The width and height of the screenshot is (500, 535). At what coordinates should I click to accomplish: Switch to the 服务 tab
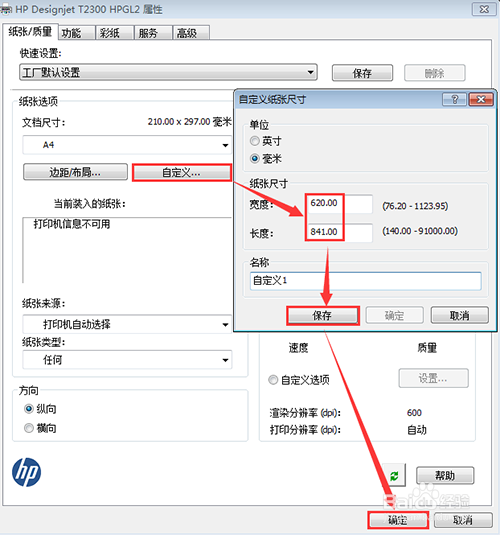[153, 33]
